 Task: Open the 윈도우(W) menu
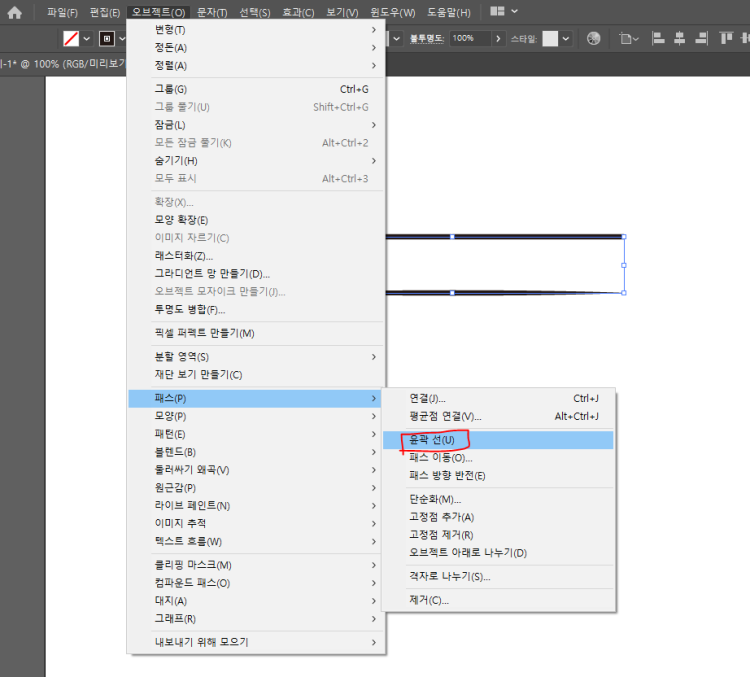pos(393,12)
